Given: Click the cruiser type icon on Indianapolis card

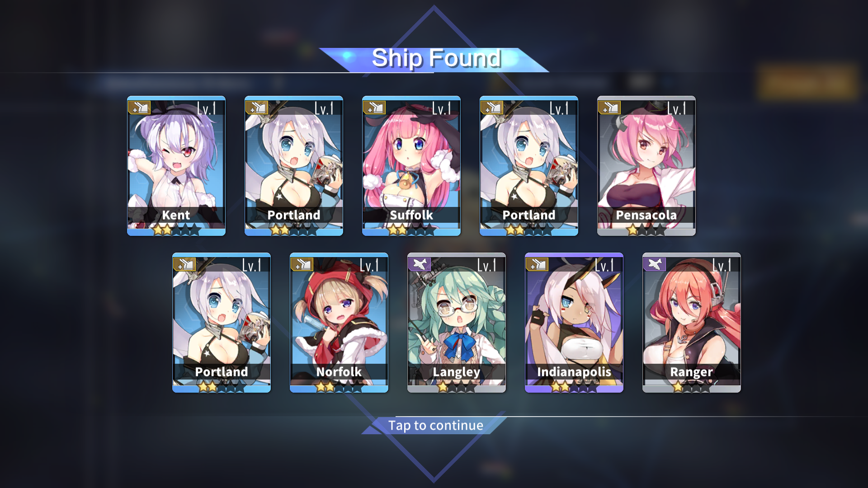Looking at the screenshot, I should coord(537,264).
